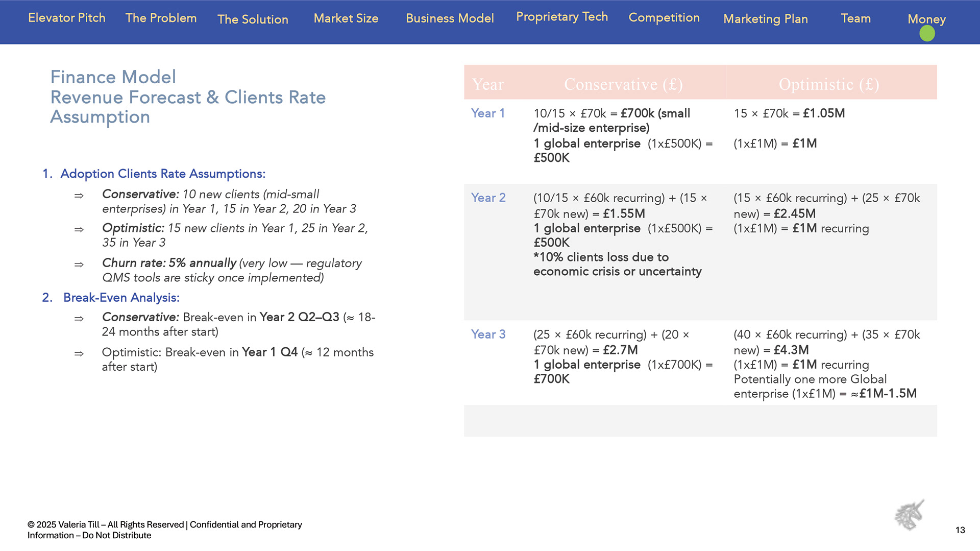This screenshot has width=980, height=551.
Task: Click the unicorn logo icon
Action: [x=910, y=515]
